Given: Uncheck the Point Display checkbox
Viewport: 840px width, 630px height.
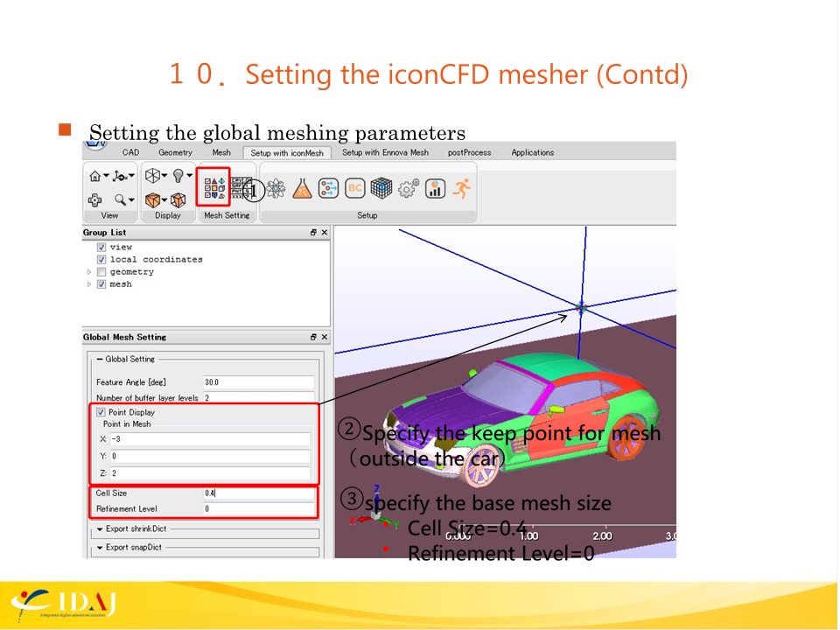Looking at the screenshot, I should 101,412.
